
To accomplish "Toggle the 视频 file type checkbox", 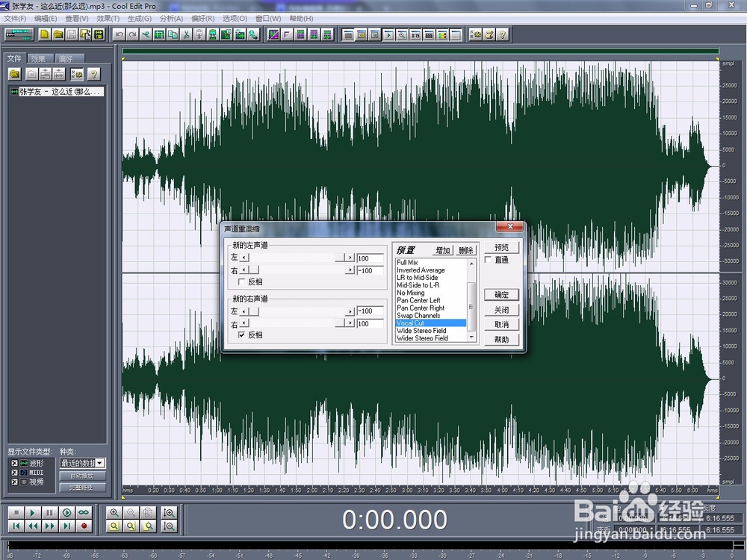I will (x=15, y=482).
